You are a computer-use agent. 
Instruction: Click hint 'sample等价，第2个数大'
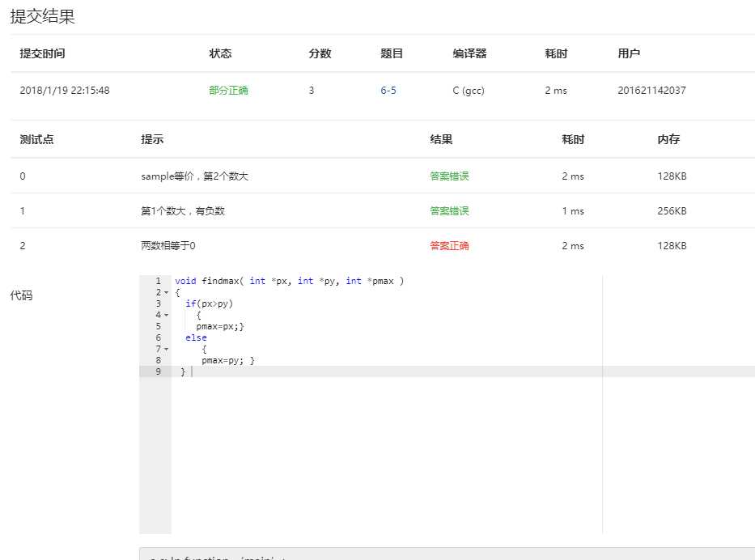pos(194,176)
